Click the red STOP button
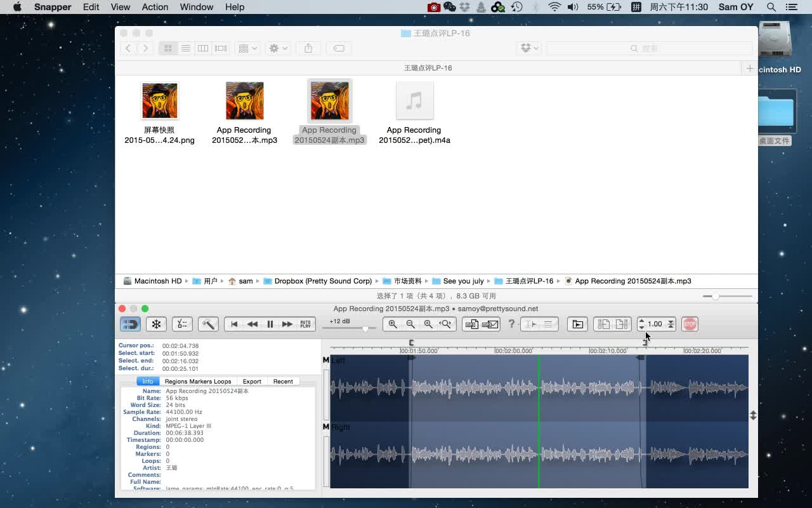Viewport: 812px width, 508px height. 690,324
